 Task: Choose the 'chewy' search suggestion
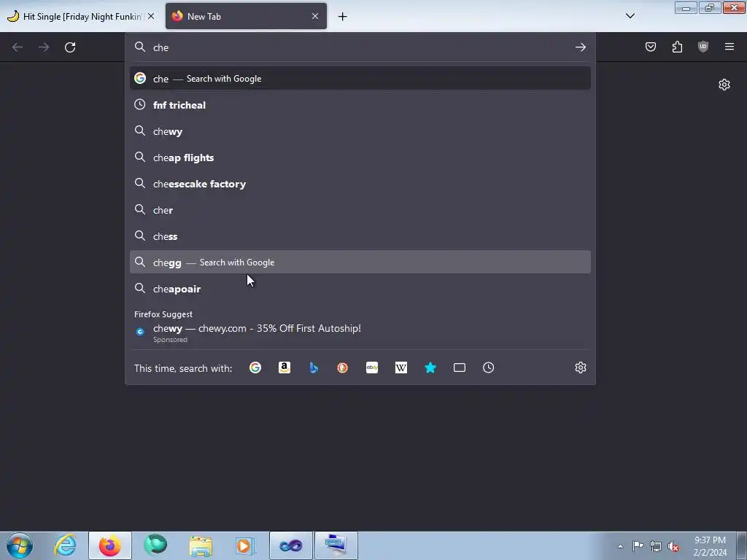(360, 131)
